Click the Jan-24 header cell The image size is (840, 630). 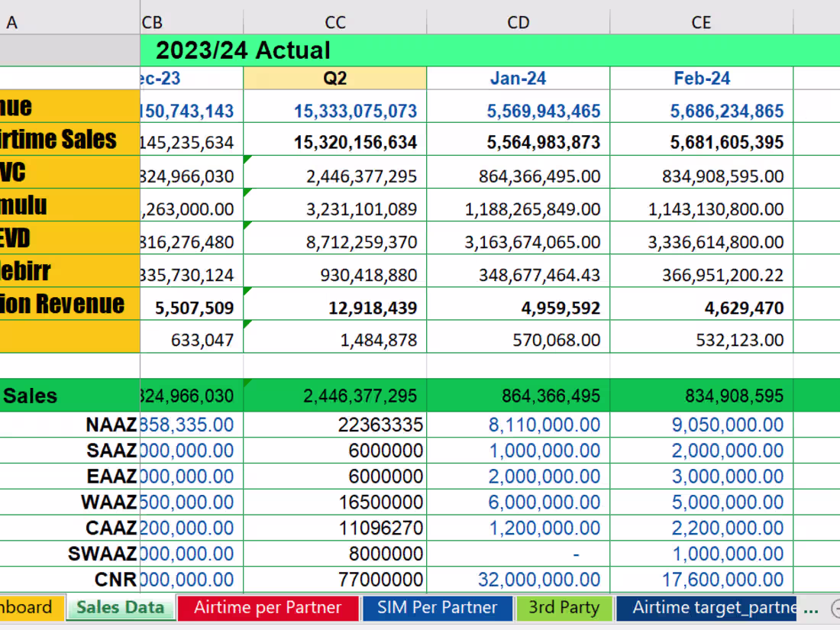[x=518, y=77]
